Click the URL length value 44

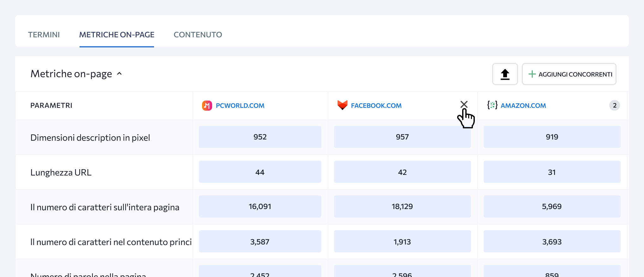pos(260,172)
